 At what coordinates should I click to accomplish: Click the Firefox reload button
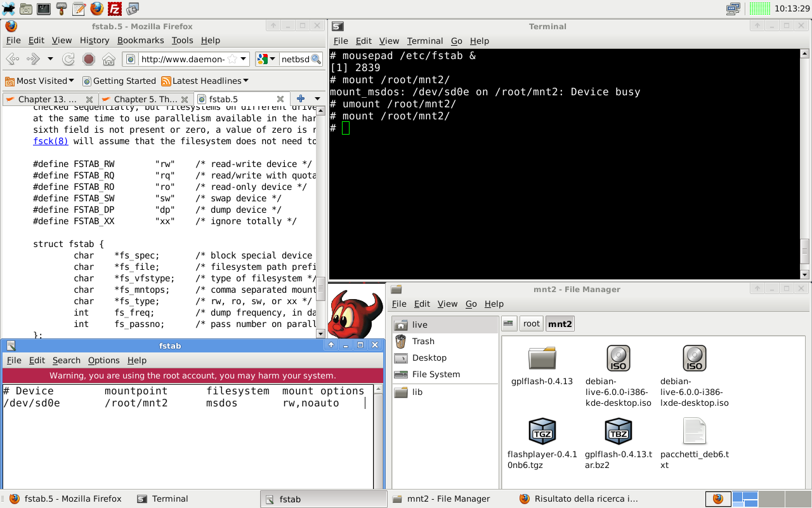coord(69,59)
